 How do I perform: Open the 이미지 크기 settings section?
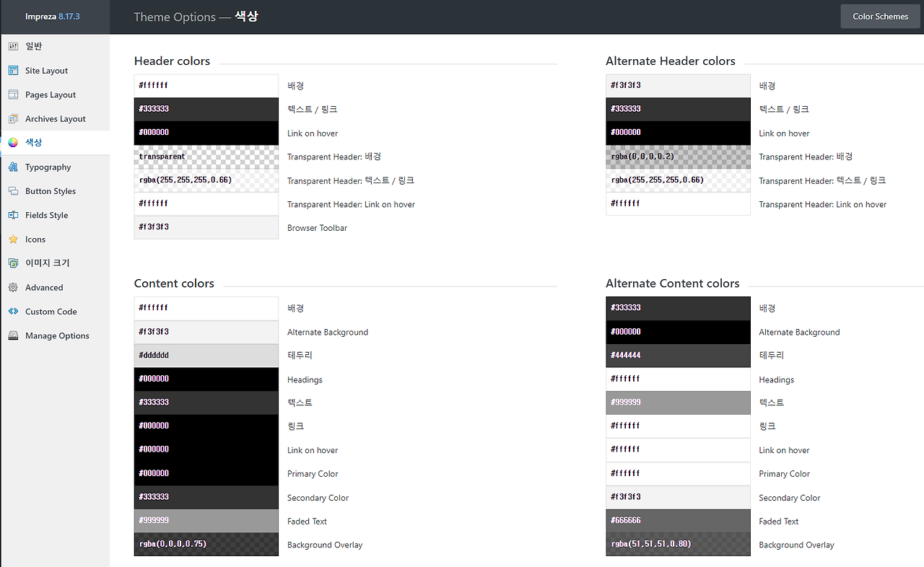click(x=55, y=263)
